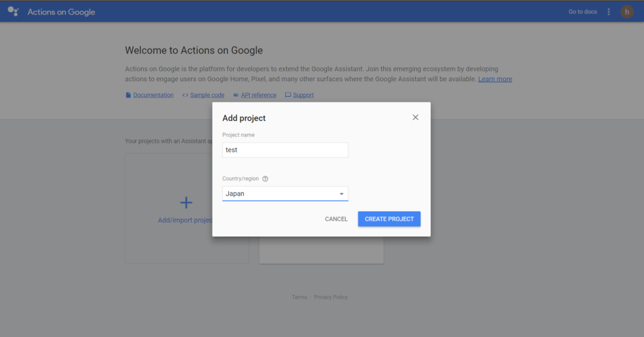Screen dimensions: 644x337
Task: Click the Google Assistant logo in header
Action: [13, 11]
